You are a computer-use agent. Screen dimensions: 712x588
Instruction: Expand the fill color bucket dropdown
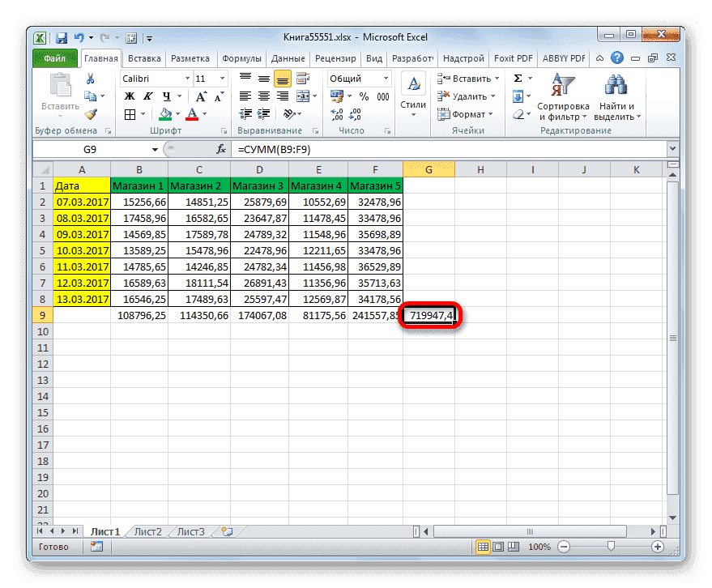[x=177, y=114]
